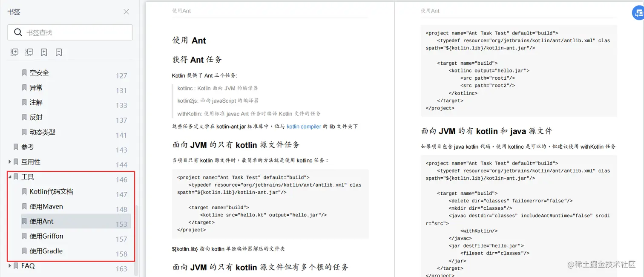Add a new bookmark icon
This screenshot has height=277, width=644.
pos(44,52)
